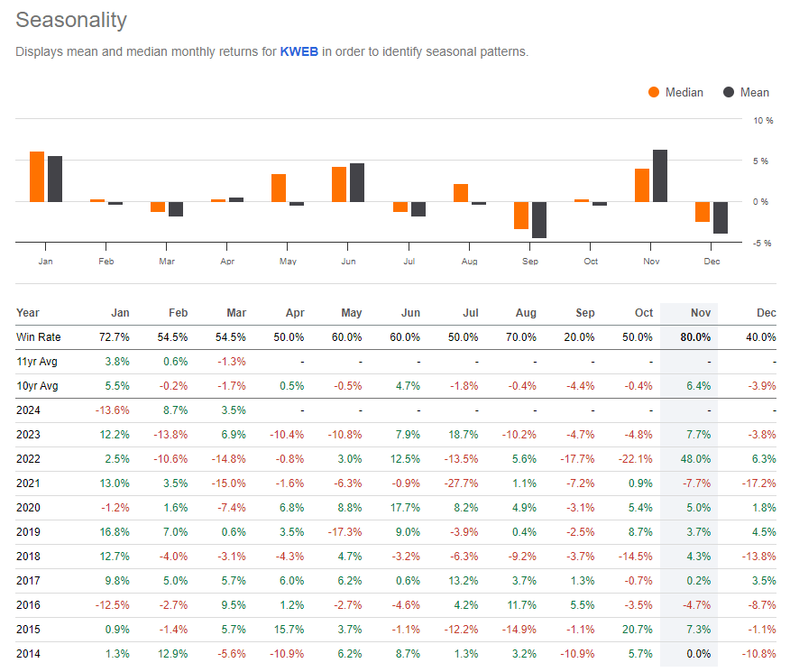
Task: Select the November dark mean bar
Action: (x=660, y=176)
